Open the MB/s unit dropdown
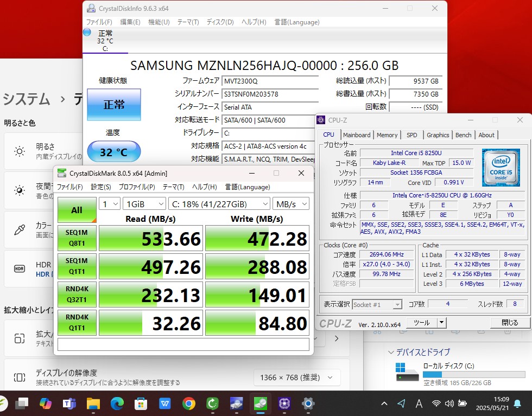This screenshot has width=532, height=416. point(291,204)
